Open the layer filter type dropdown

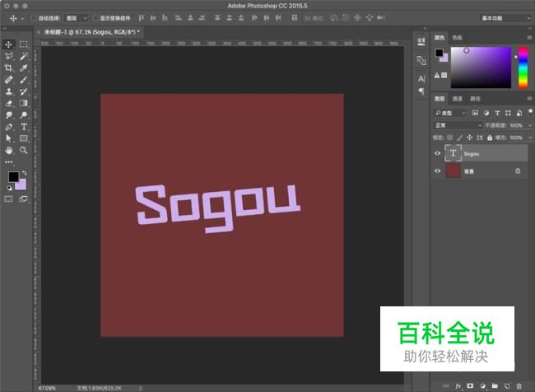click(450, 113)
